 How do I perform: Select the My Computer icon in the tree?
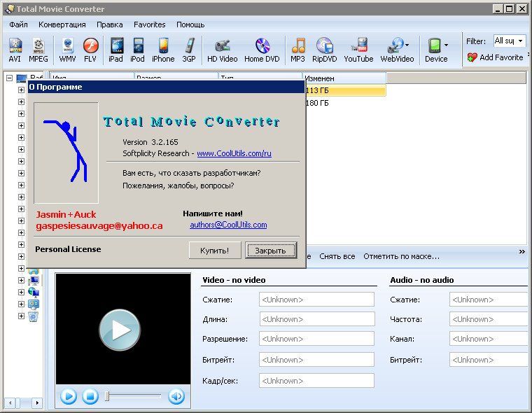pyautogui.click(x=34, y=280)
